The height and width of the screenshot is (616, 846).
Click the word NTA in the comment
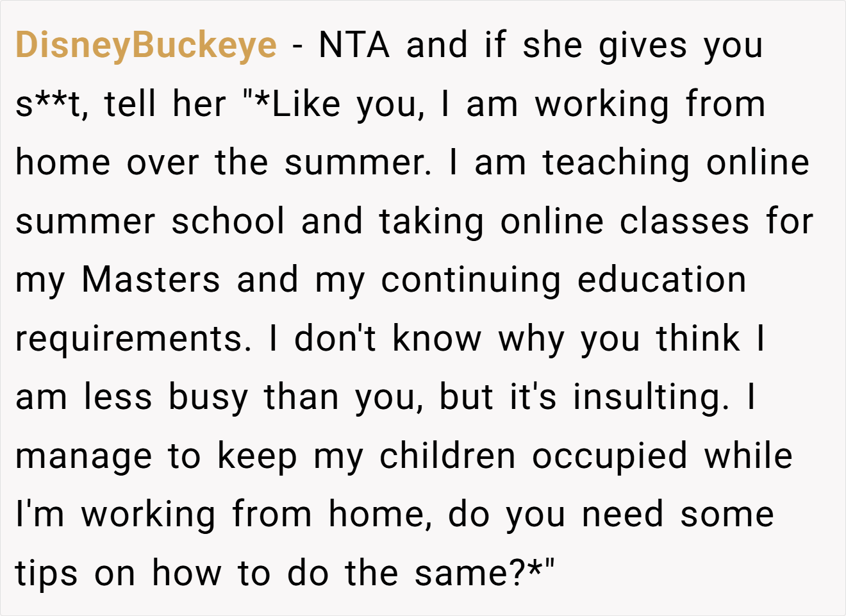[354, 46]
